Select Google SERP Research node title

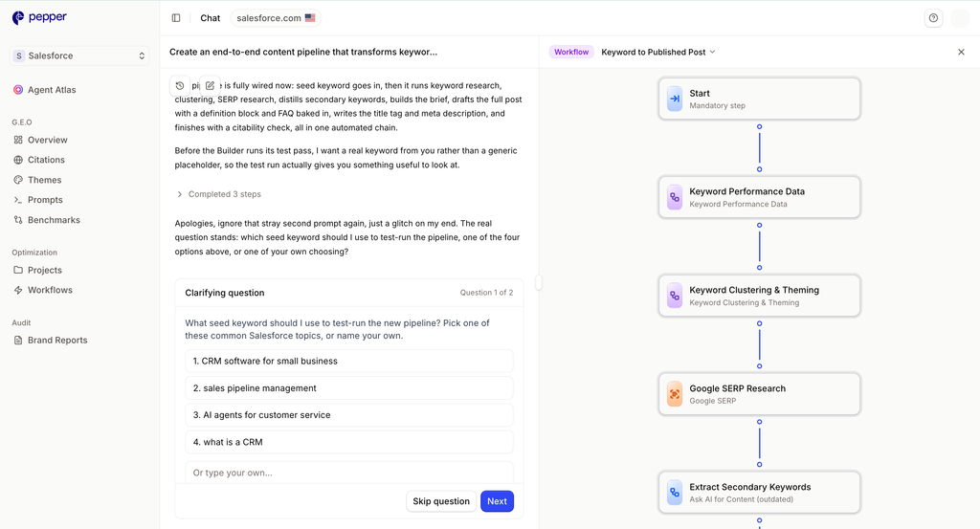738,388
